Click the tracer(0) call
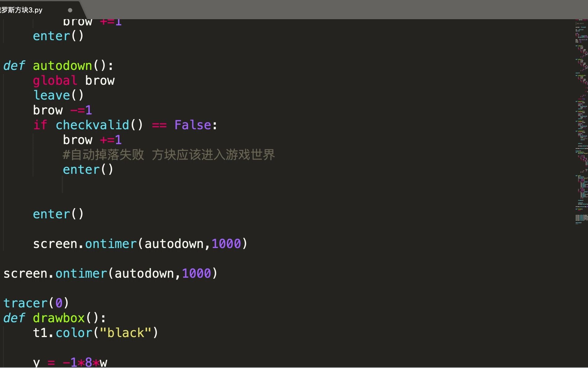This screenshot has height=368, width=588. (36, 303)
